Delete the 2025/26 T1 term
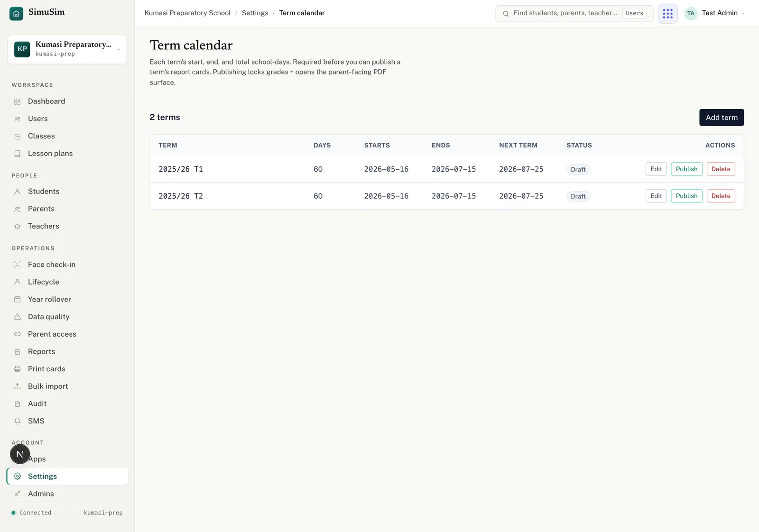 coord(721,169)
